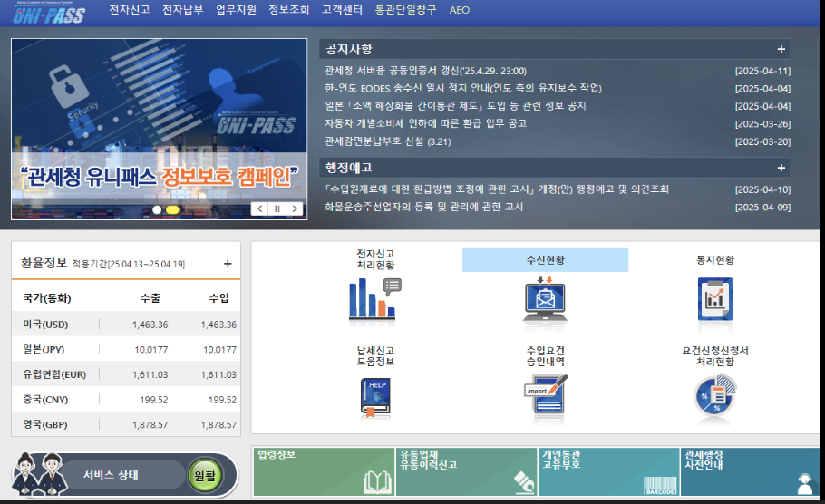The image size is (825, 504).
Task: Expand 환율정보 with plus button
Action: point(228,264)
